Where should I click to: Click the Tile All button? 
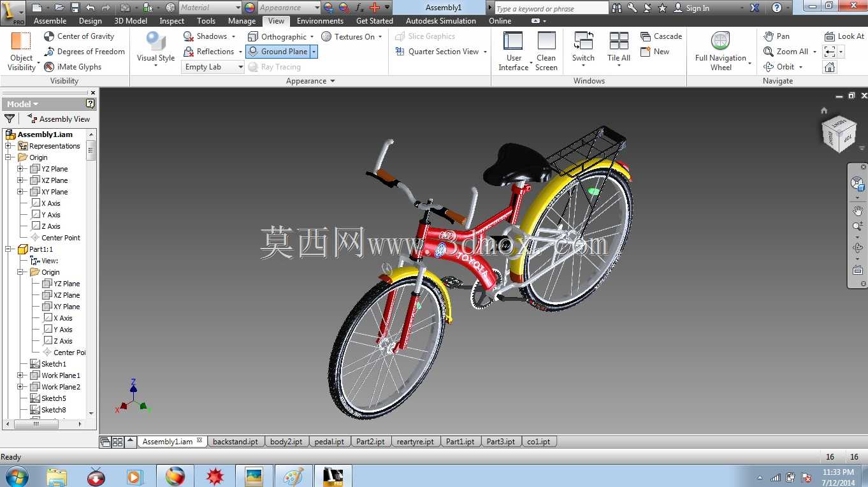coord(619,50)
